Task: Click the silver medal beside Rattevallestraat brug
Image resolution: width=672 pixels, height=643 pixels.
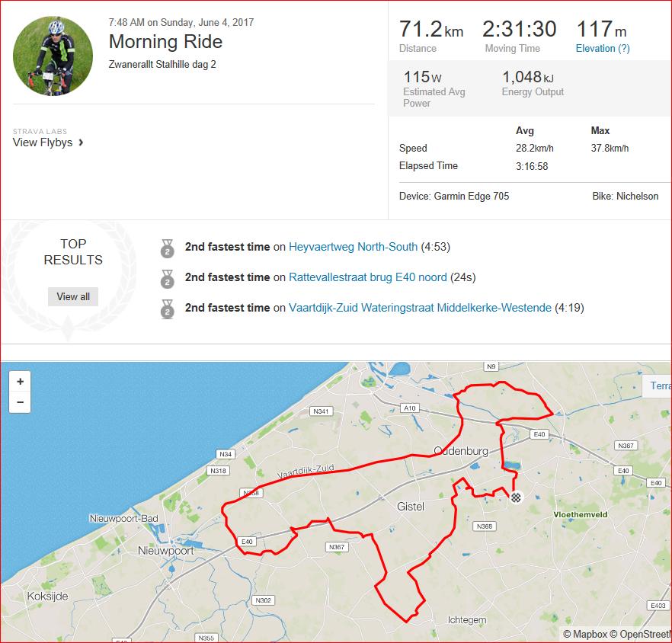Action: (x=167, y=279)
